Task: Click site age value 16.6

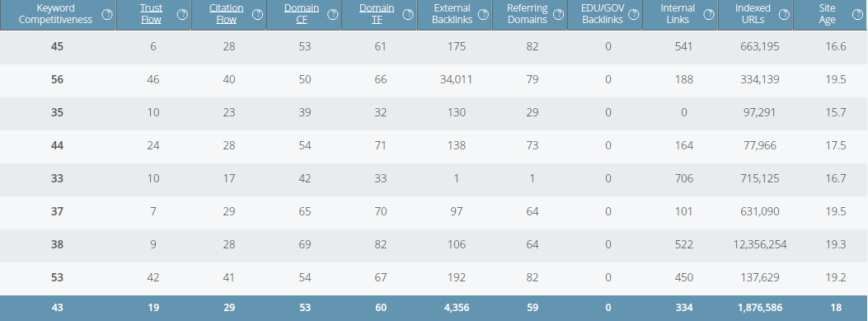Action: click(x=835, y=46)
